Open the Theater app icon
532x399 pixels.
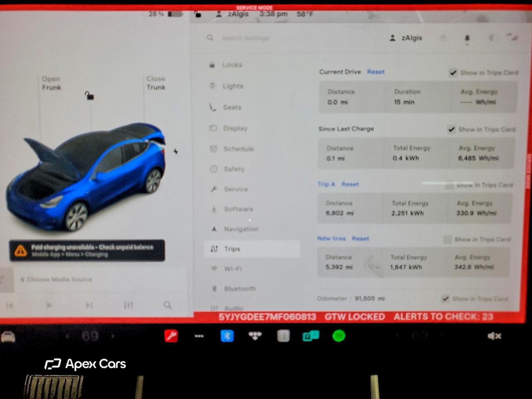pos(311,336)
